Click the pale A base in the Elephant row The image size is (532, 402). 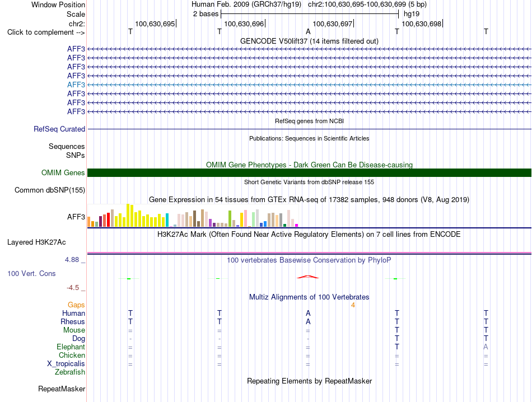486,347
